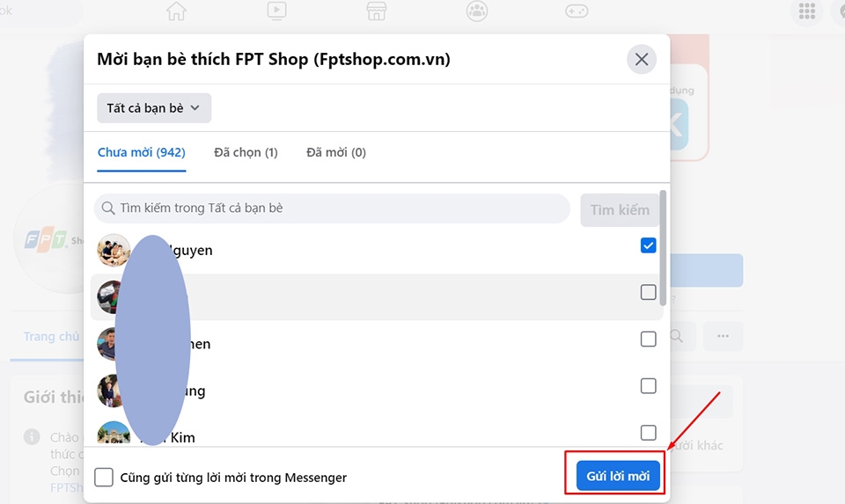Click the background page search magnifier icon
Viewport: 845px width, 504px height.
click(x=677, y=337)
